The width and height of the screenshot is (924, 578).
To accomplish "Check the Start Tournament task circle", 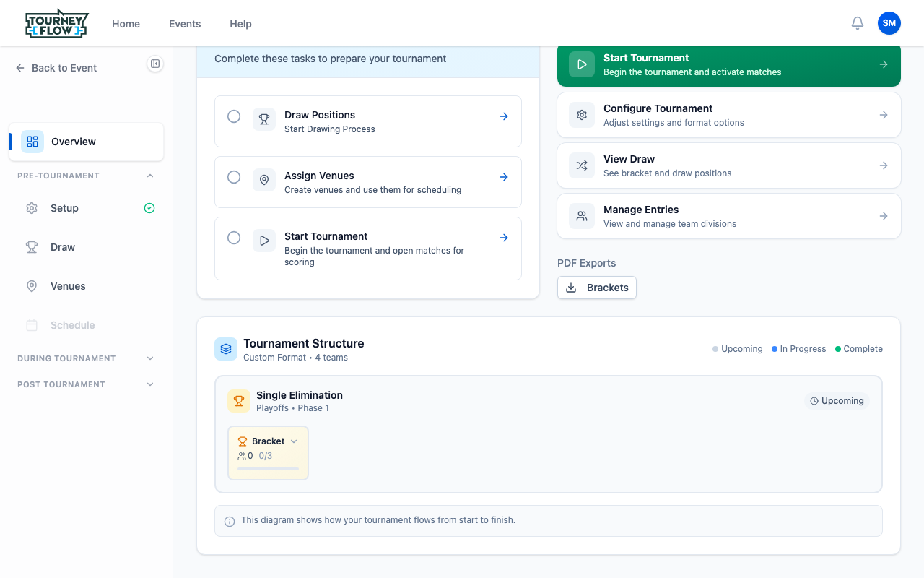I will pyautogui.click(x=234, y=238).
